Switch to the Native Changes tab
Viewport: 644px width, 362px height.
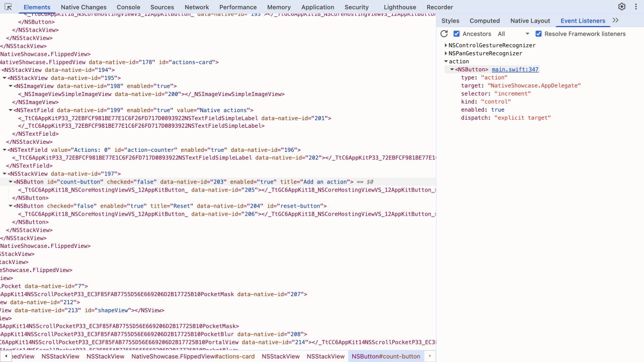coord(84,7)
